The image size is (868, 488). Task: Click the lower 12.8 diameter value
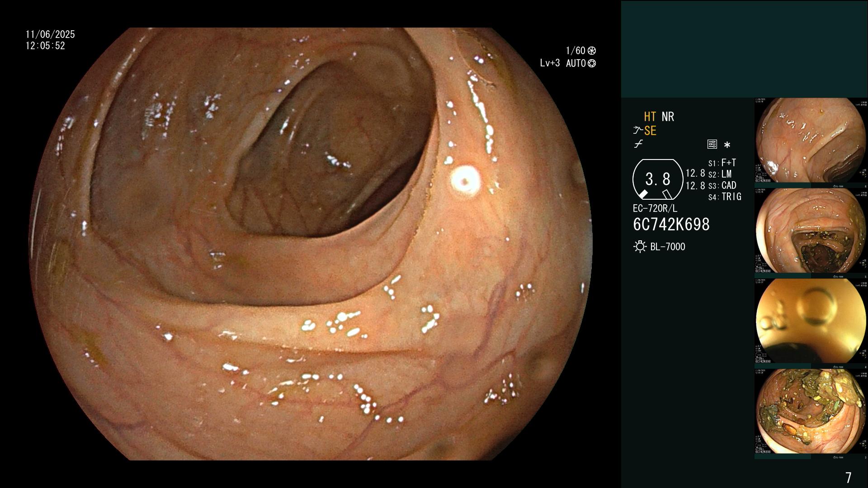pos(695,185)
